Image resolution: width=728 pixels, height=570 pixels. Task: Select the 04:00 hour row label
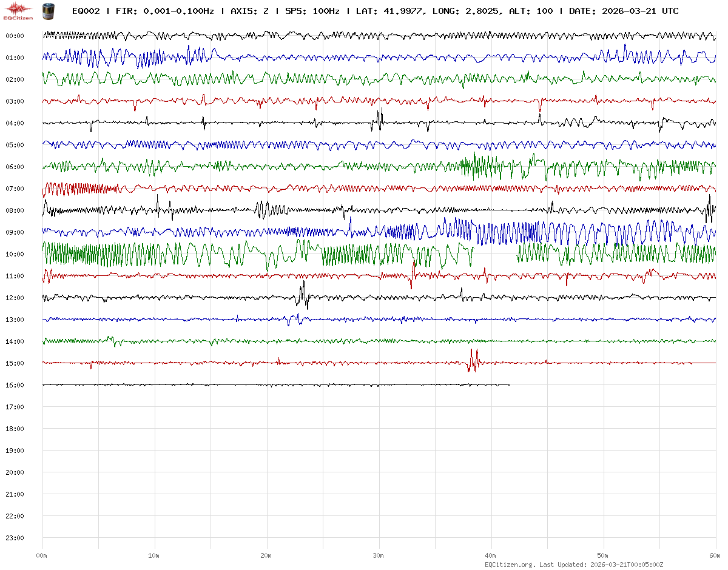click(x=15, y=123)
